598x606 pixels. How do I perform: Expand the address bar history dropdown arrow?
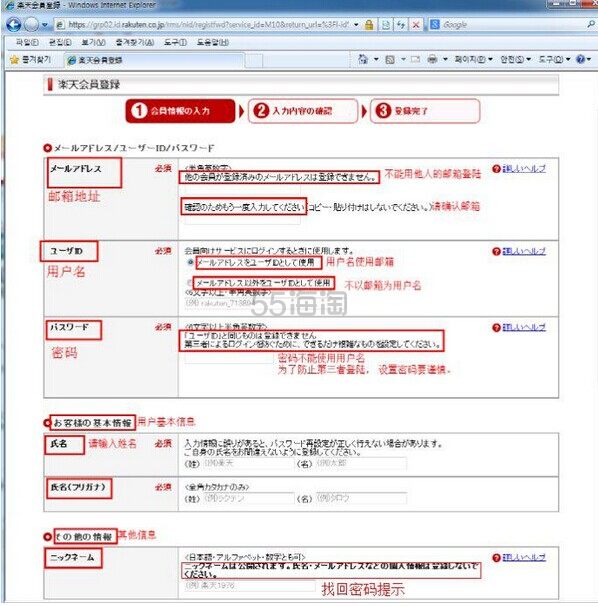[356, 25]
